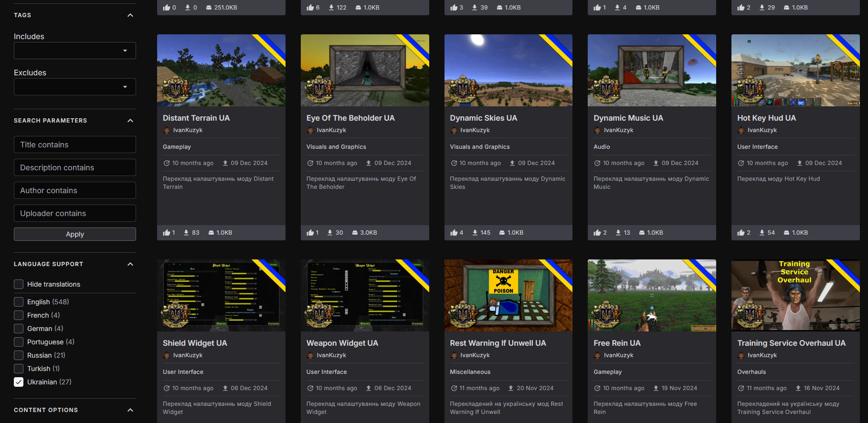This screenshot has height=423, width=868.
Task: Check the Turkish language checkbox
Action: [19, 369]
